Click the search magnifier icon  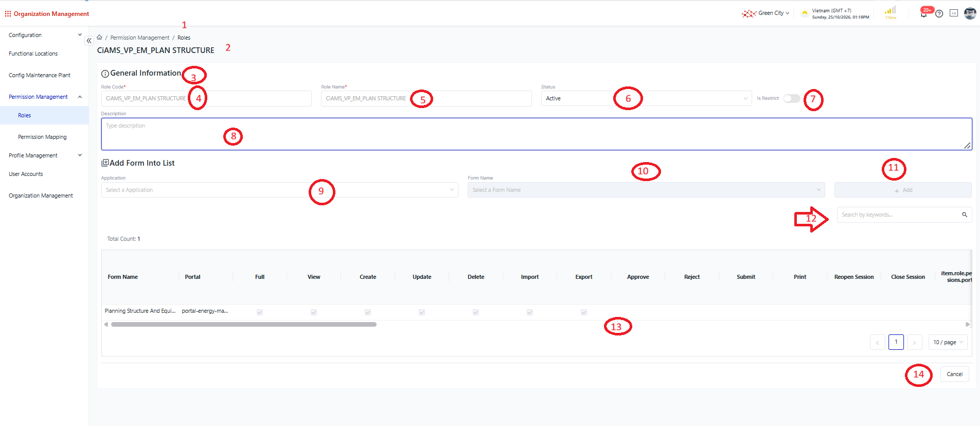point(965,215)
